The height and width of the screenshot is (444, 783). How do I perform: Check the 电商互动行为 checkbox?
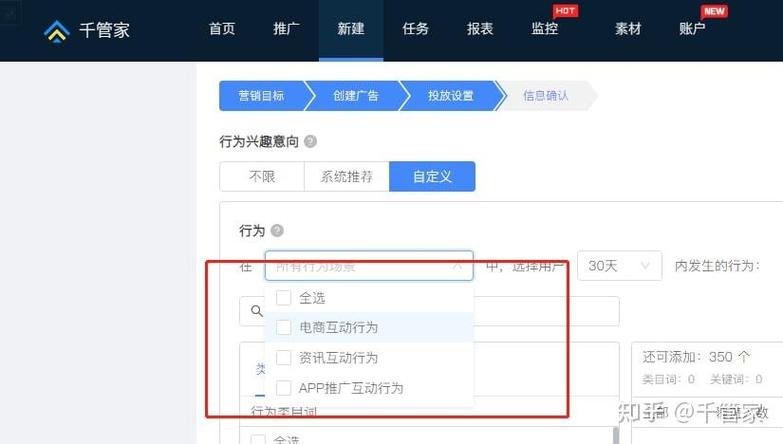(x=284, y=328)
